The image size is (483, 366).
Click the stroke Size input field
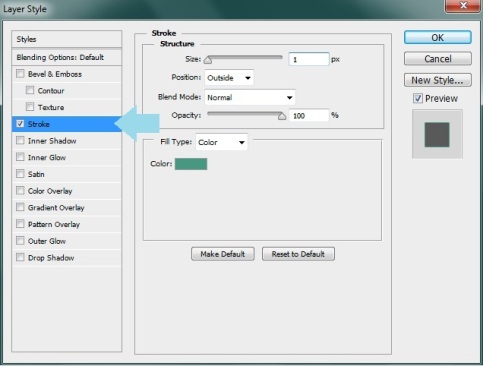click(x=309, y=59)
